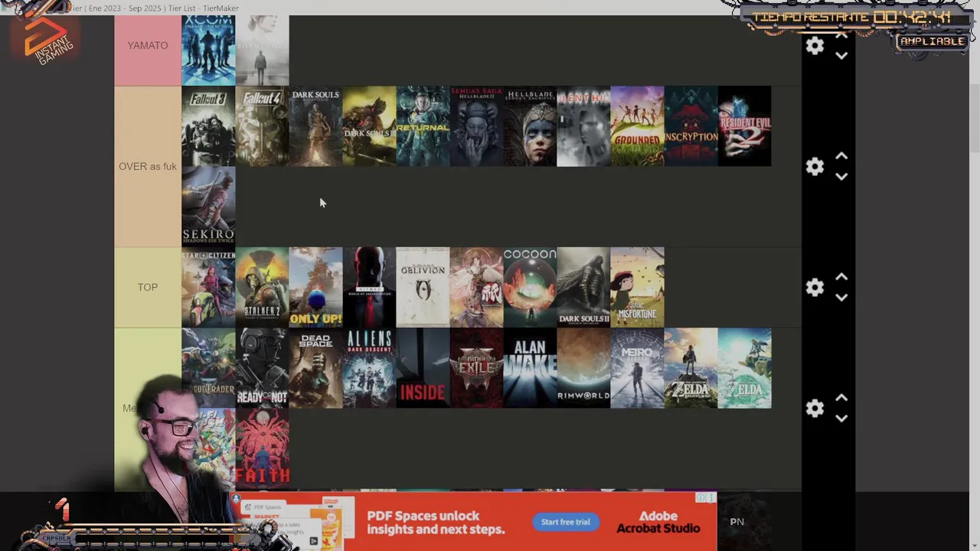Viewport: 980px width, 551px height.
Task: Select the Oblivion cover
Action: point(423,288)
